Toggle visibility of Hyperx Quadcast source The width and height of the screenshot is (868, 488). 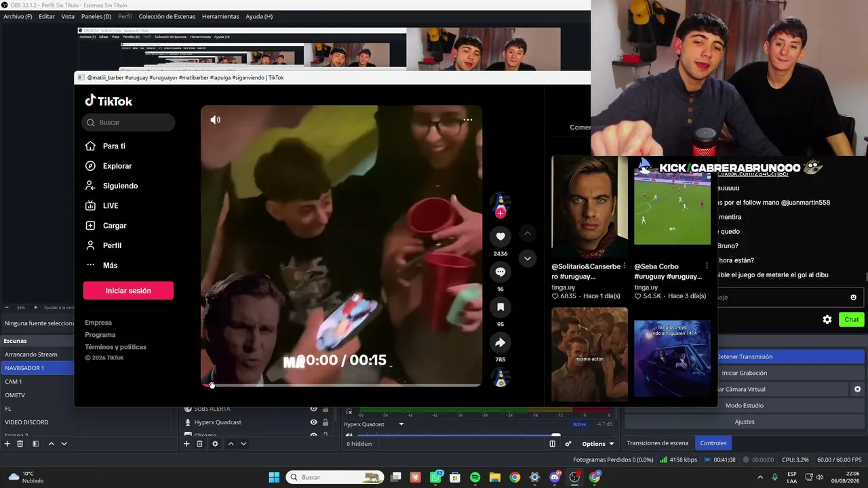coord(313,422)
